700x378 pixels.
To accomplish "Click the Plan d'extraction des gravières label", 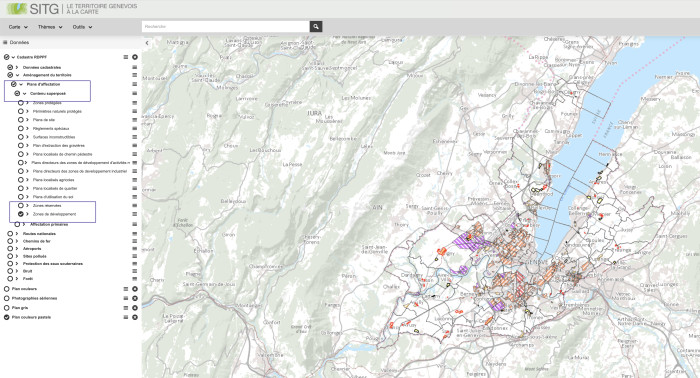I will 58,145.
